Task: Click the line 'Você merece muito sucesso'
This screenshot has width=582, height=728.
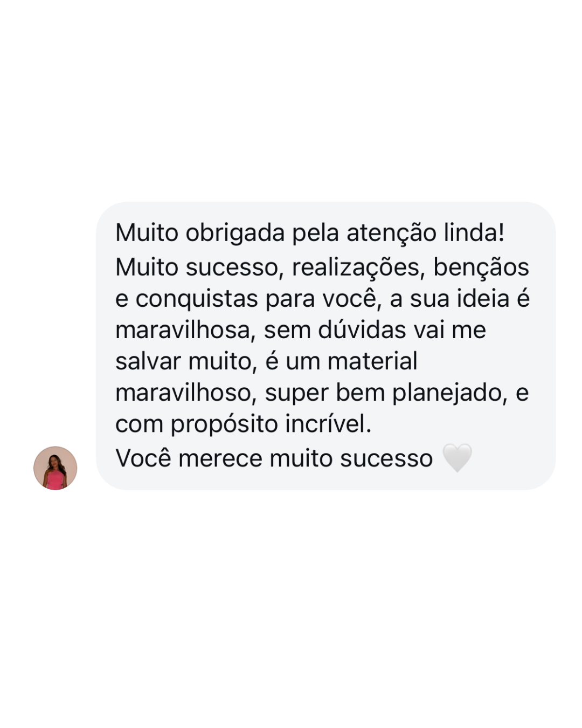Action: point(274,458)
